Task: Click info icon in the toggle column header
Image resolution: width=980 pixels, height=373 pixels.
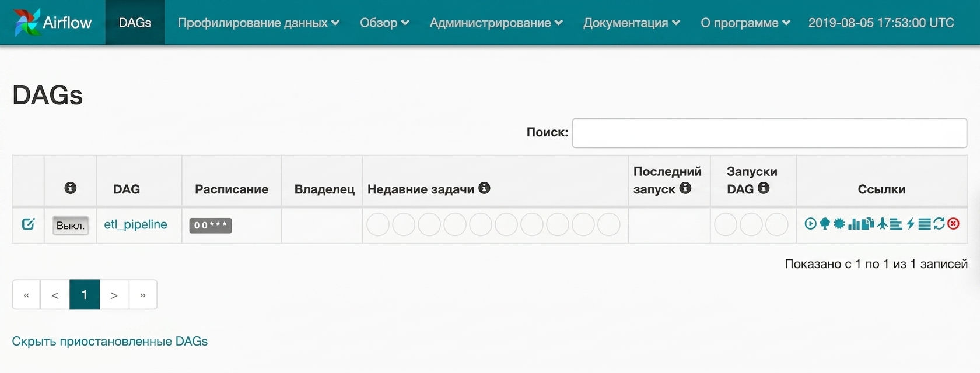Action: pos(71,188)
